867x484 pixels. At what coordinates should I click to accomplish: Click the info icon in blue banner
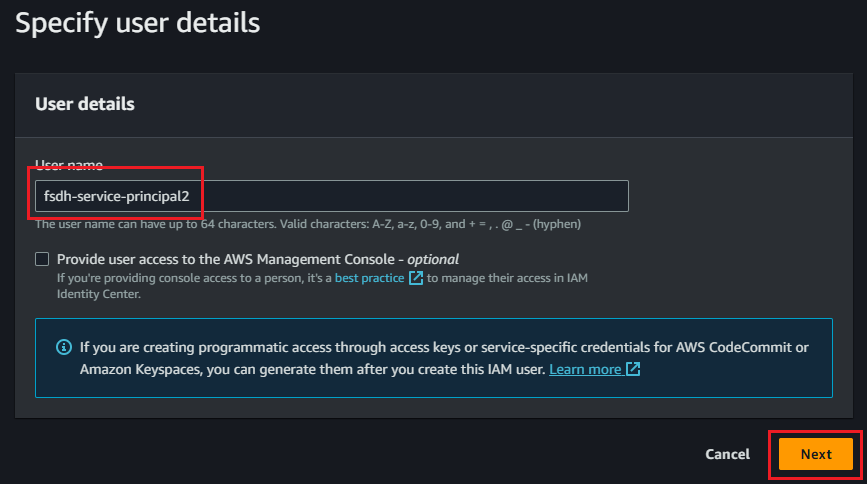pos(64,348)
